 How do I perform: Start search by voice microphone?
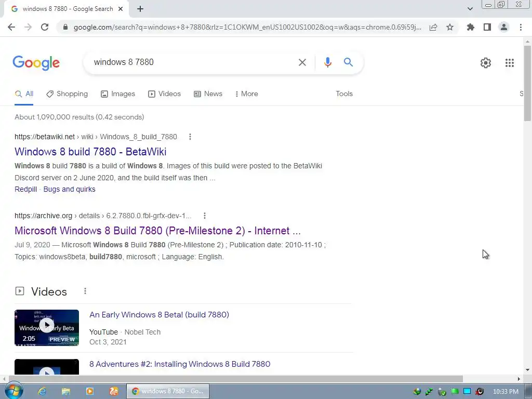pos(327,62)
